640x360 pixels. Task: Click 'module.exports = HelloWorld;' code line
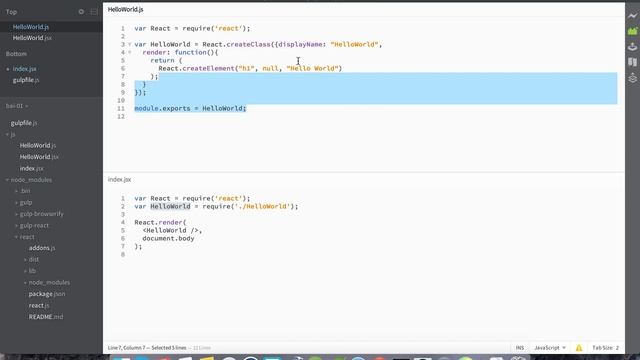click(x=190, y=109)
